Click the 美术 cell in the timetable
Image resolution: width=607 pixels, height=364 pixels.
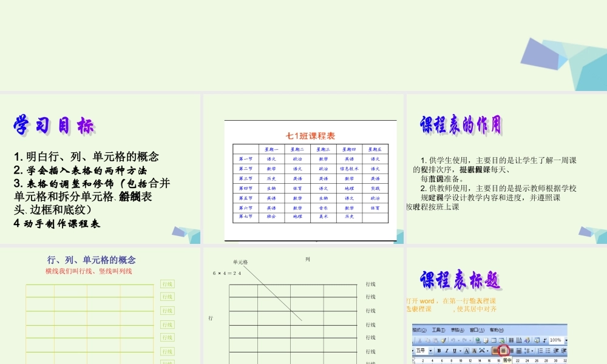pos(324,217)
